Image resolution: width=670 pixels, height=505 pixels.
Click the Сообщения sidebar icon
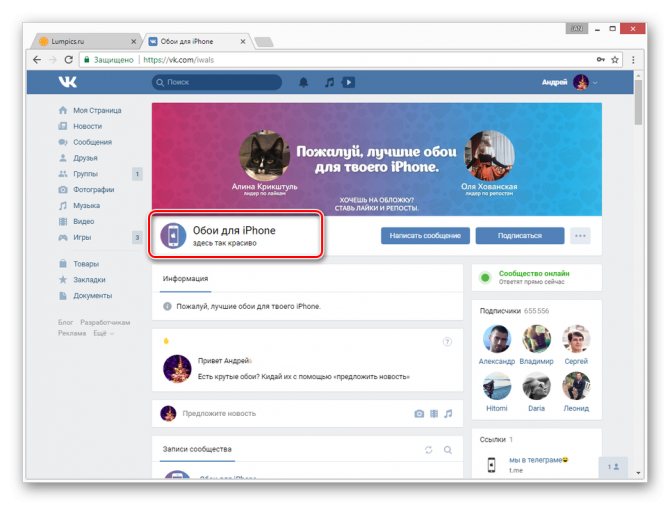(x=63, y=142)
